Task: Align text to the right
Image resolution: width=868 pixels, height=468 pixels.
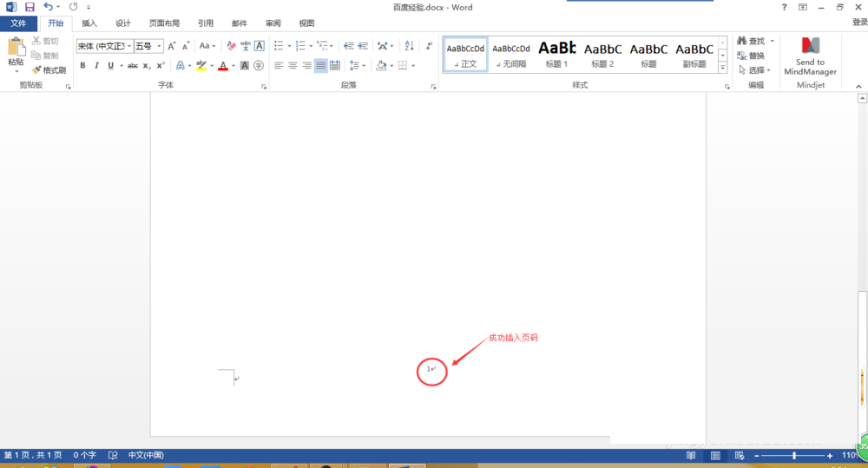Action: [306, 65]
